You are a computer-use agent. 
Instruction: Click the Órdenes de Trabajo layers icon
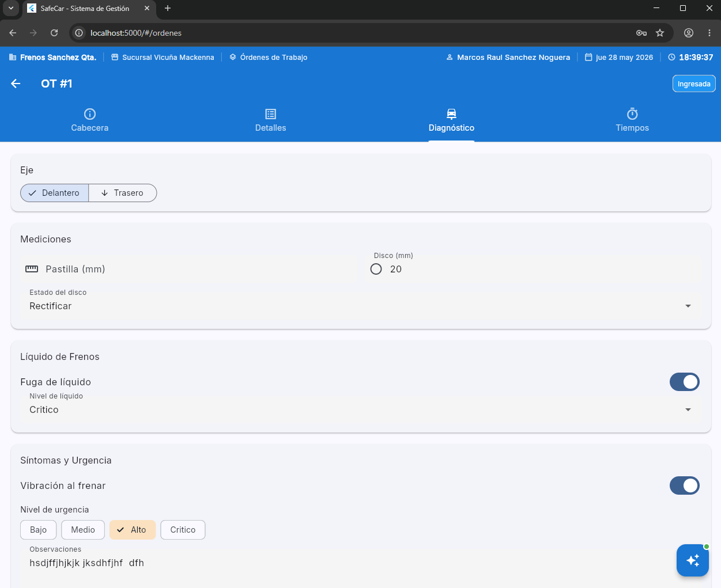point(233,58)
